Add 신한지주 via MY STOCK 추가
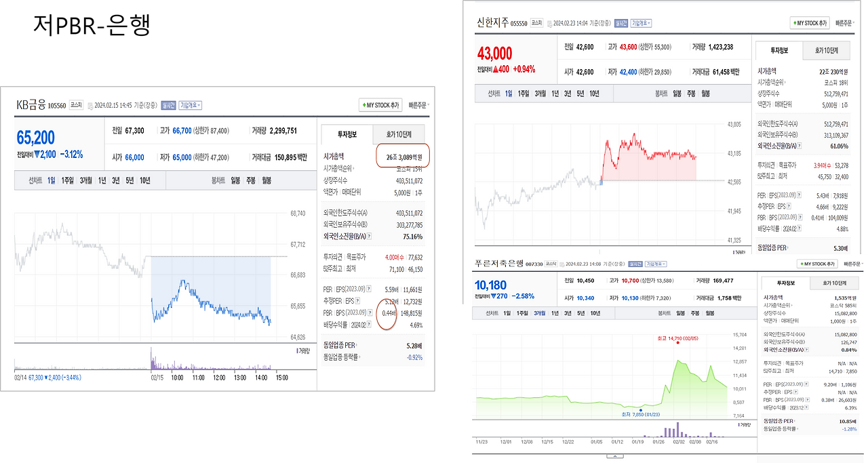This screenshot has width=868, height=463. click(x=810, y=23)
